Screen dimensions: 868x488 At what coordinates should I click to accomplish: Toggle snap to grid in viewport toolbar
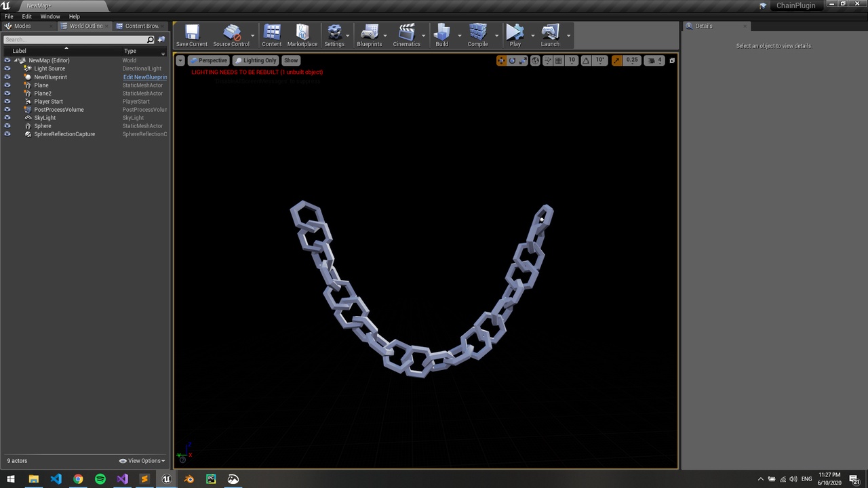click(558, 60)
